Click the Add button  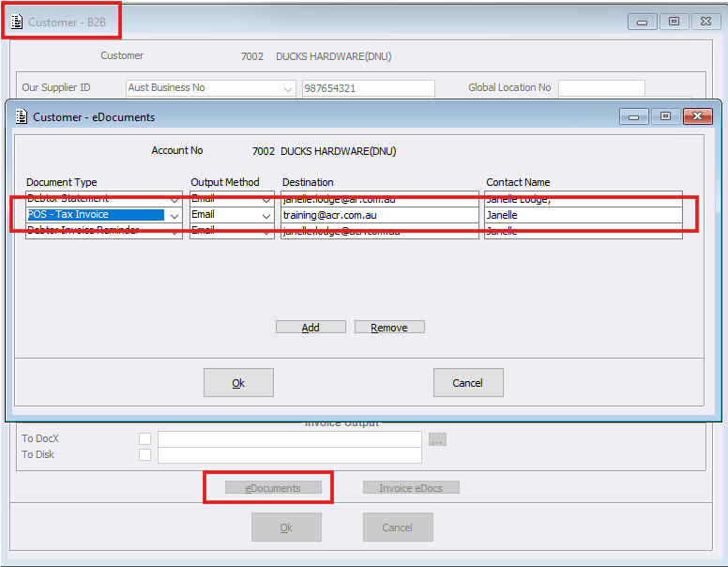311,328
